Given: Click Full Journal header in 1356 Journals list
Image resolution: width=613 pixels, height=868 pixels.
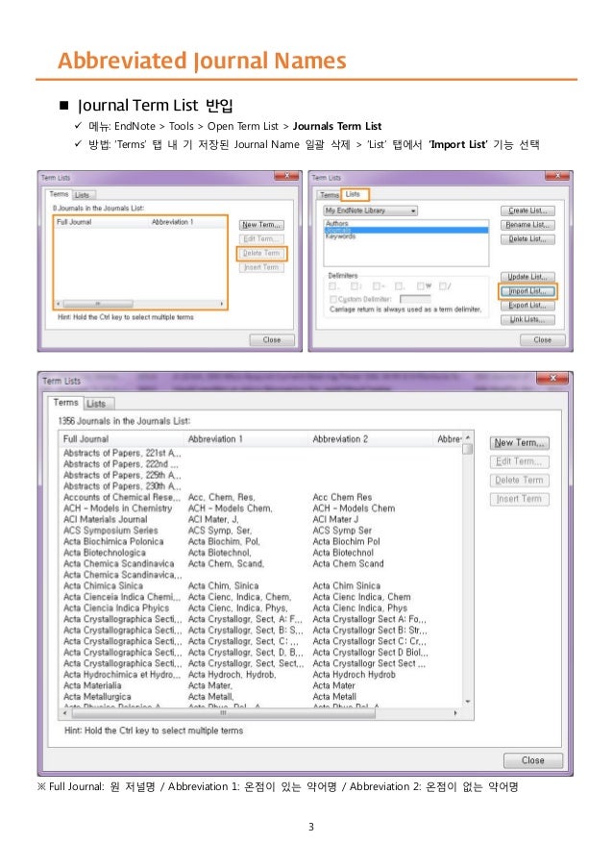Looking at the screenshot, I should [122, 439].
